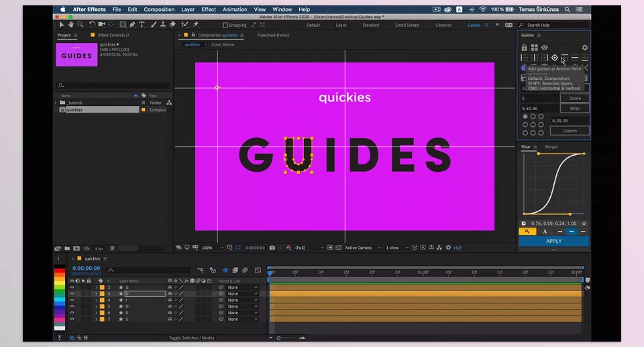Hide layer G with its eye toggle

[72, 287]
